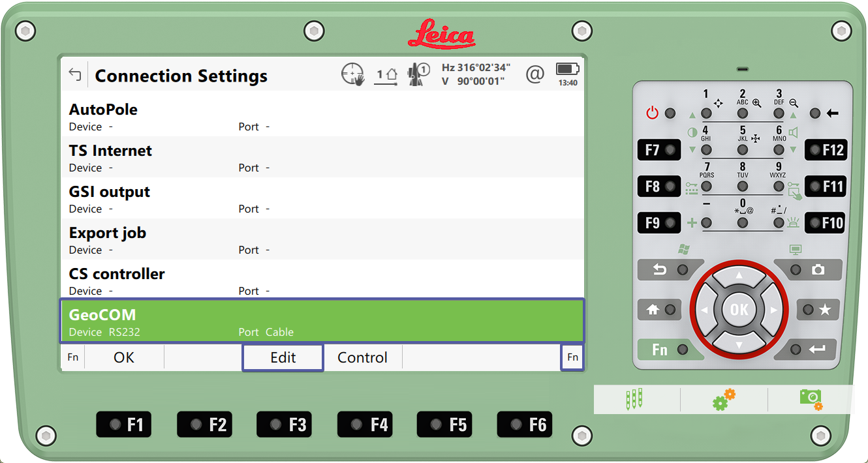
Task: Select the GSI output connection row
Action: [322, 198]
